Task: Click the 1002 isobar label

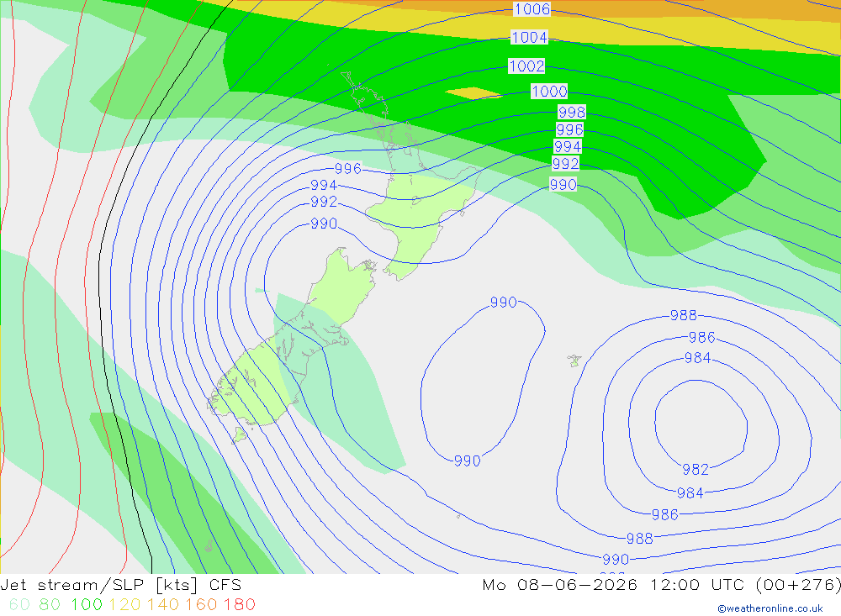Action: [526, 66]
